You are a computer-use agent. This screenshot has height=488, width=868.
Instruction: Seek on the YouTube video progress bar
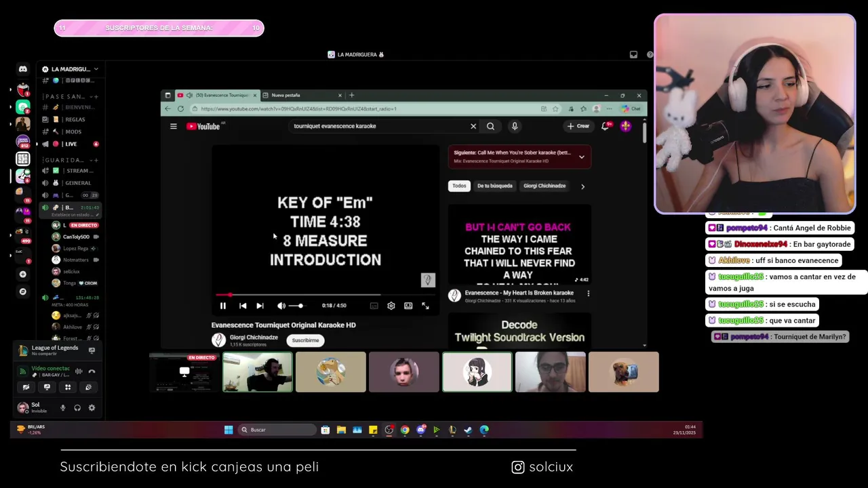pos(325,295)
